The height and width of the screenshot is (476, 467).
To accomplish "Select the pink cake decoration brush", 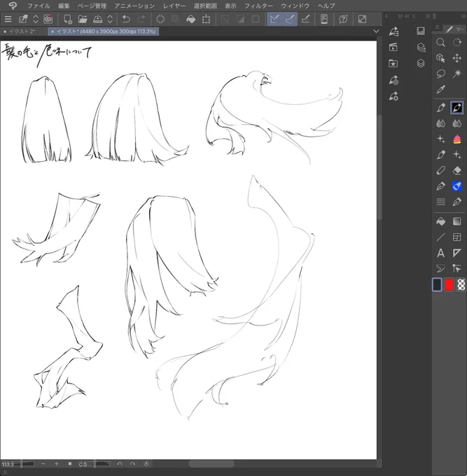I will (457, 139).
